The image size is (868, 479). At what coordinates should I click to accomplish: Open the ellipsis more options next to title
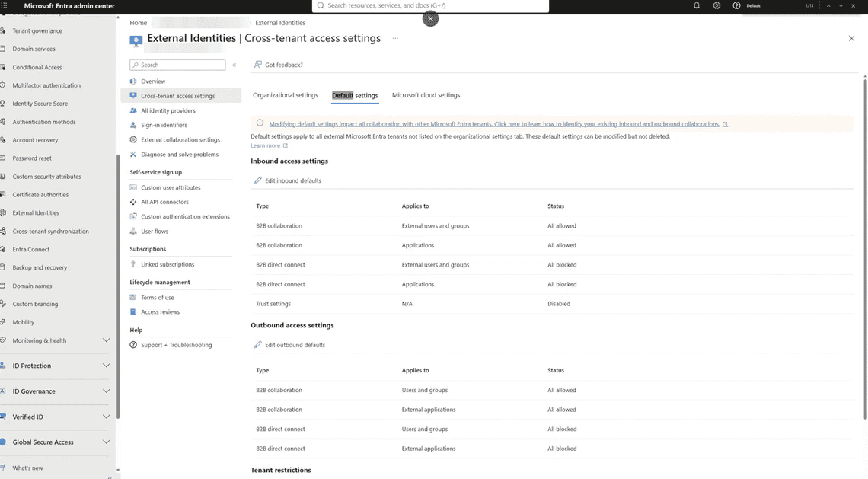point(395,38)
